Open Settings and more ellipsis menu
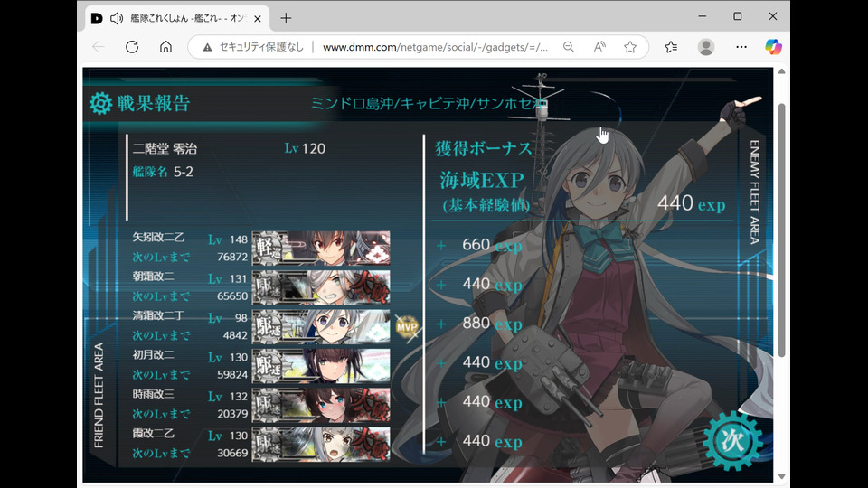868x488 pixels. [x=741, y=47]
